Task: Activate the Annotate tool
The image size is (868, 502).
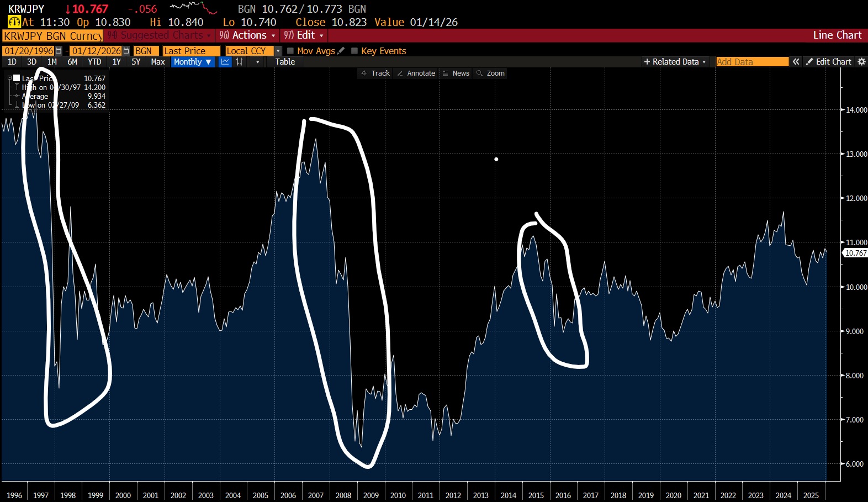Action: point(416,73)
